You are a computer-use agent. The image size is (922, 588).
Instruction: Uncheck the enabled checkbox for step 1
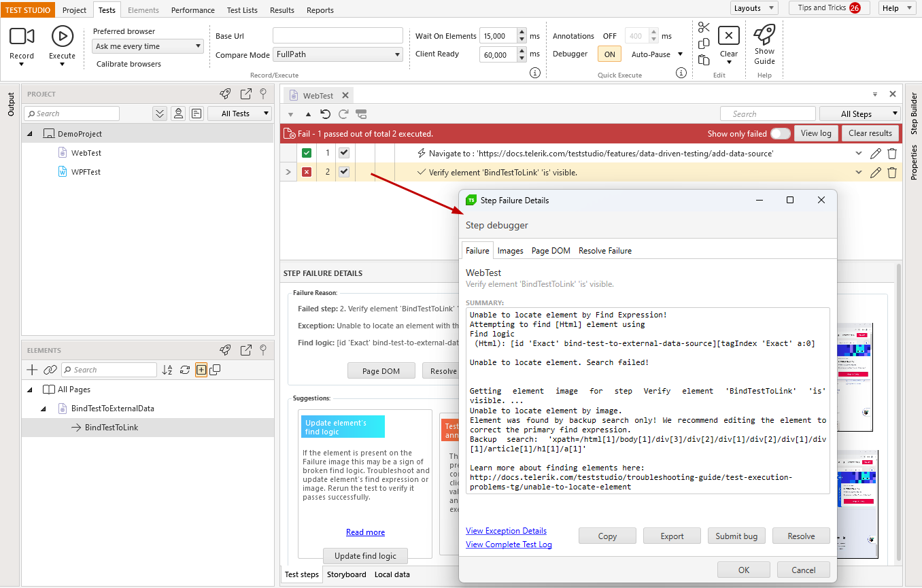pyautogui.click(x=344, y=153)
